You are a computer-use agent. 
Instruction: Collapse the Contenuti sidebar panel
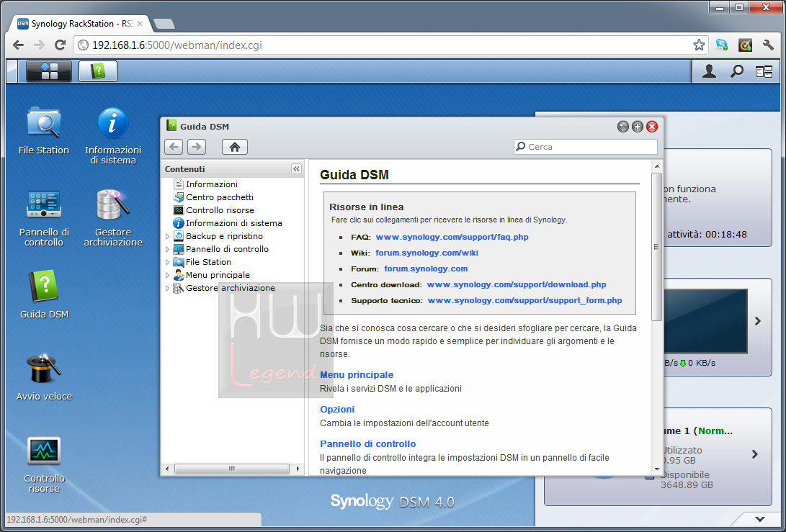coord(296,169)
